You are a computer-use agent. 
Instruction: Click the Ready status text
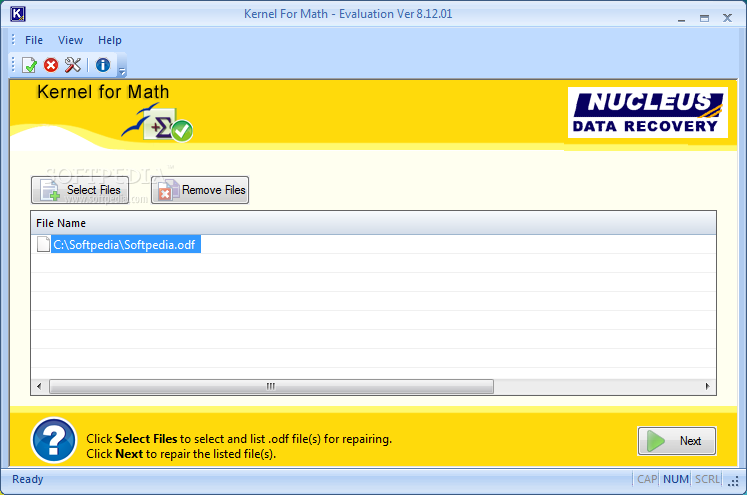point(28,479)
